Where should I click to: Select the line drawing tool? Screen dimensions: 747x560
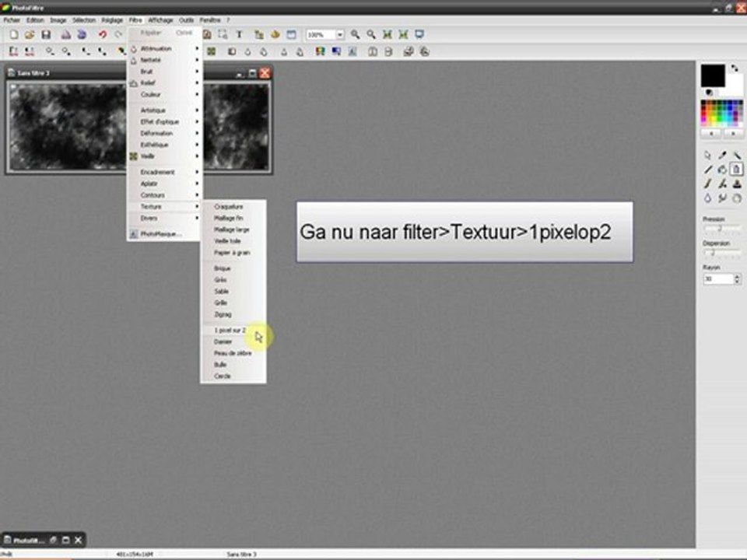tap(707, 170)
